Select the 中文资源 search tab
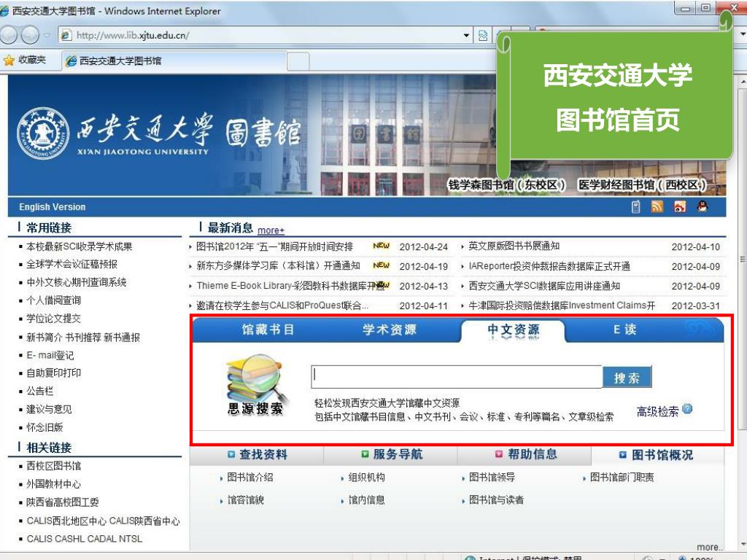 513,330
